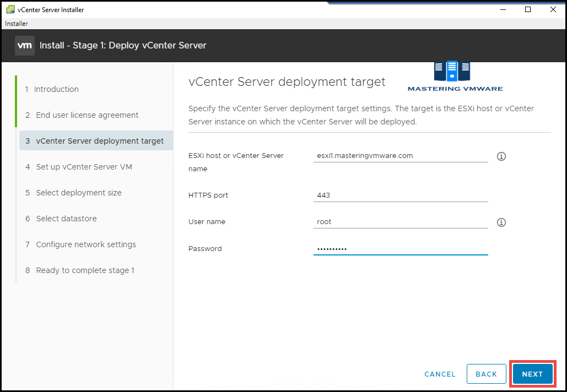This screenshot has width=567, height=392.
Task: Focus the User name field
Action: click(401, 222)
